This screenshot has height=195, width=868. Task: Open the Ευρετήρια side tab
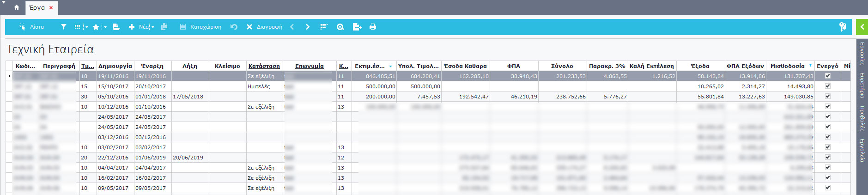point(862,85)
